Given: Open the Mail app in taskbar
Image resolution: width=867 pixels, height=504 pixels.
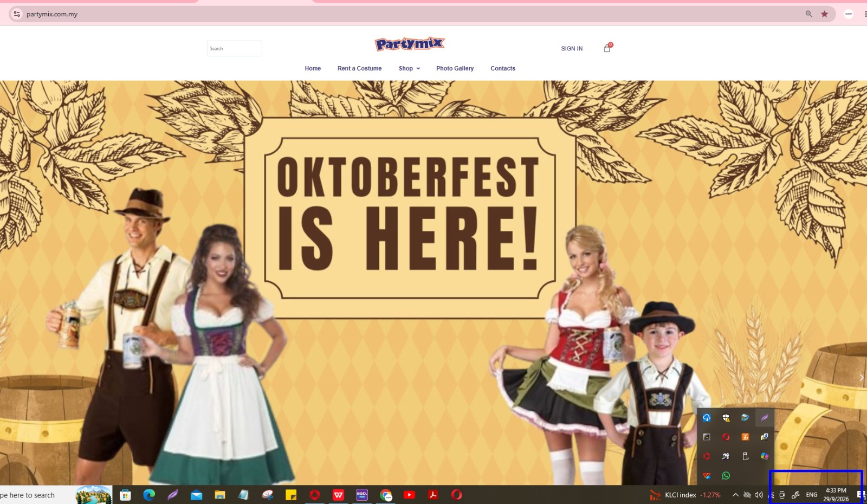Looking at the screenshot, I should (196, 495).
